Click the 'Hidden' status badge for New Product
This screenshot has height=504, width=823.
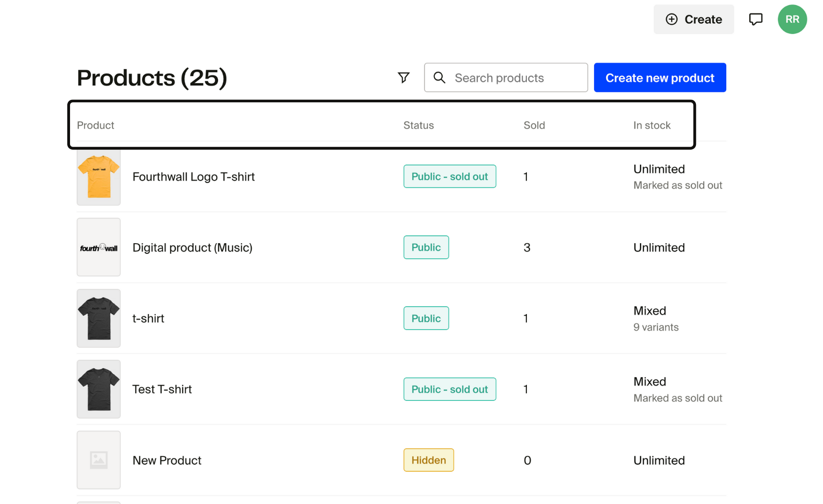click(x=428, y=460)
